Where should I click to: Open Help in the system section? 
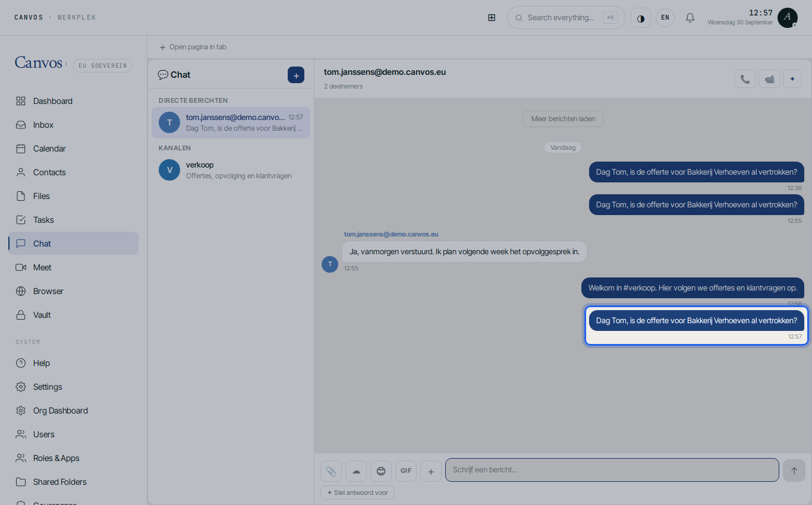[73, 363]
